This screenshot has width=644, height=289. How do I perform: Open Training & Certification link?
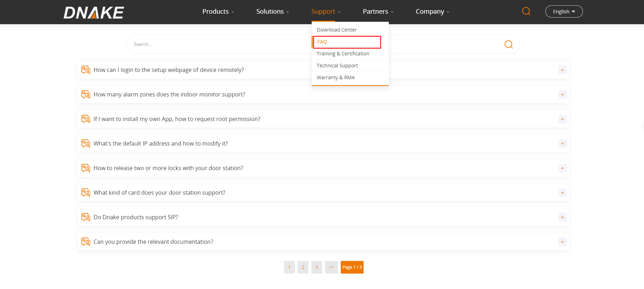[x=343, y=54]
